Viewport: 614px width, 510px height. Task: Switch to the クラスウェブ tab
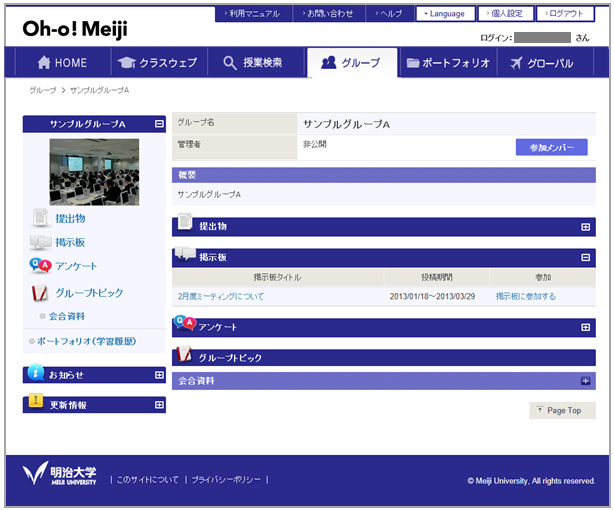[159, 62]
